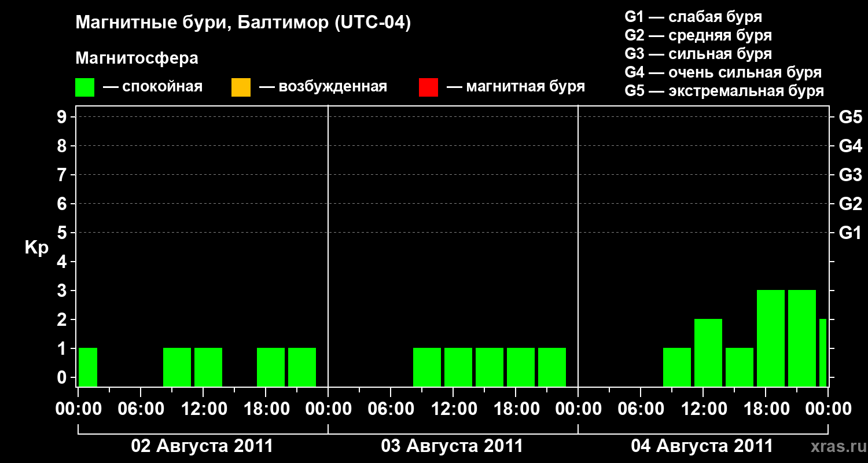Click the '04 Августа 2011' date label
Screen dimensions: 868x463
[x=703, y=446]
